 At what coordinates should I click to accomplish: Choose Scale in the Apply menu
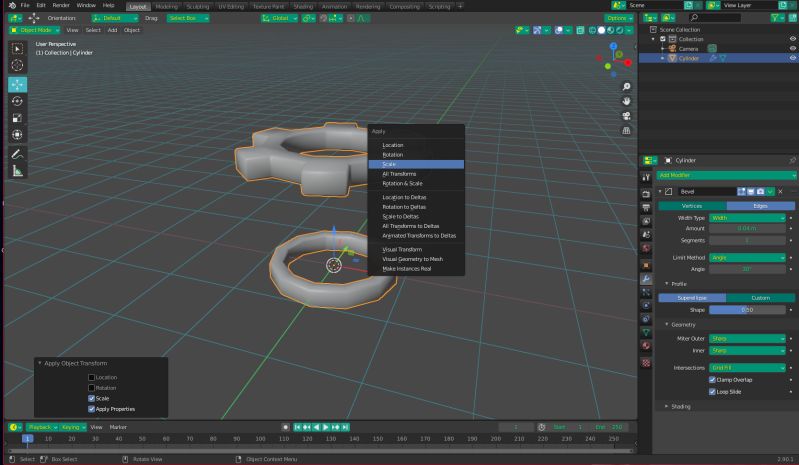pyautogui.click(x=416, y=164)
